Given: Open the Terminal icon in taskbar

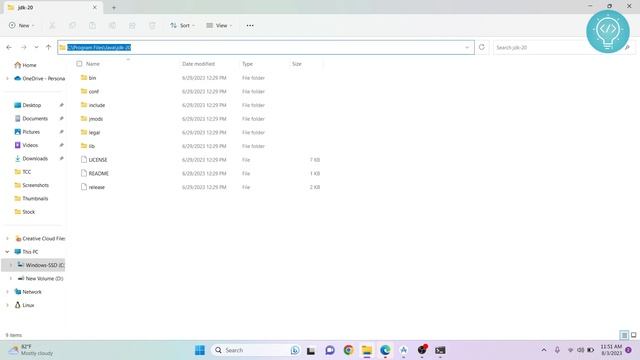Looking at the screenshot, I should click(440, 350).
